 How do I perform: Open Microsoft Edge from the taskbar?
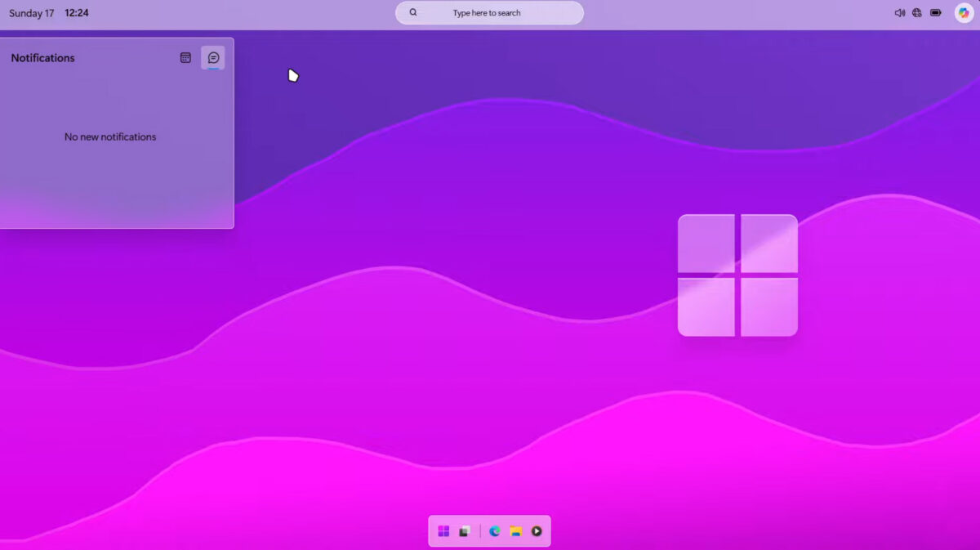click(x=495, y=530)
